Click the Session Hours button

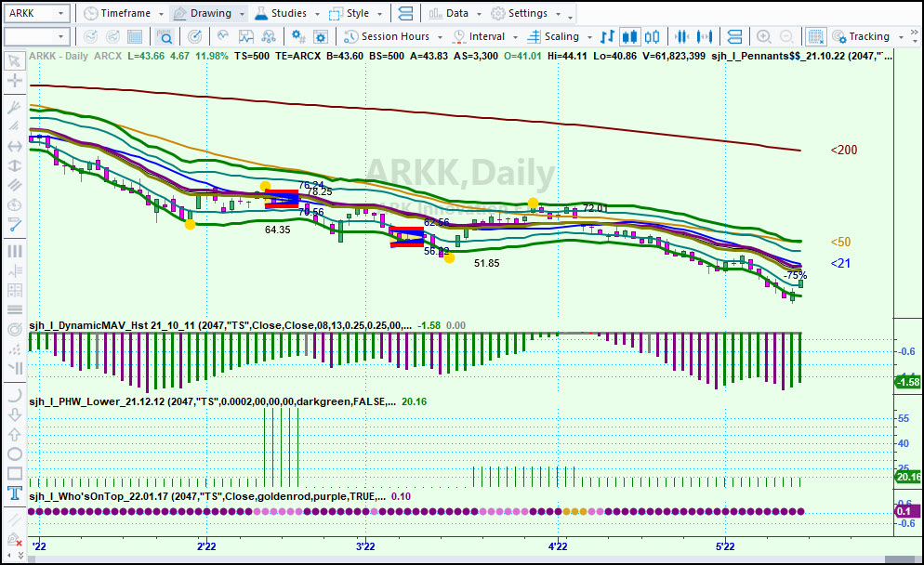(x=387, y=37)
